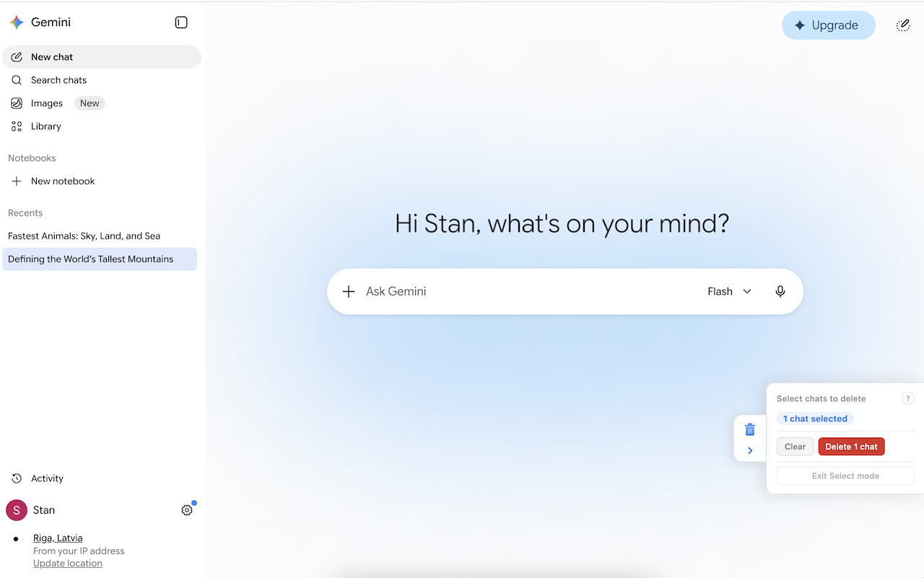This screenshot has width=924, height=578.
Task: Click the Riga, Latvia location link
Action: 58,538
